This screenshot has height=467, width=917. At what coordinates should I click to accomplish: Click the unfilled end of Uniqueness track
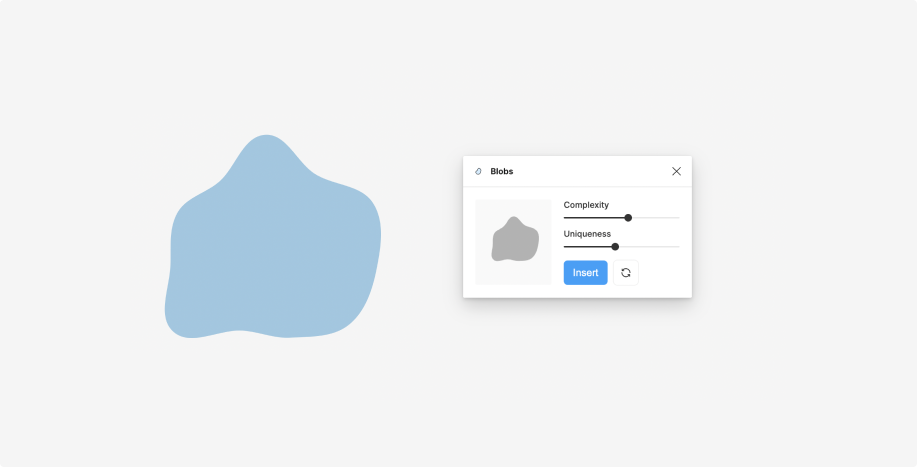tap(650, 247)
